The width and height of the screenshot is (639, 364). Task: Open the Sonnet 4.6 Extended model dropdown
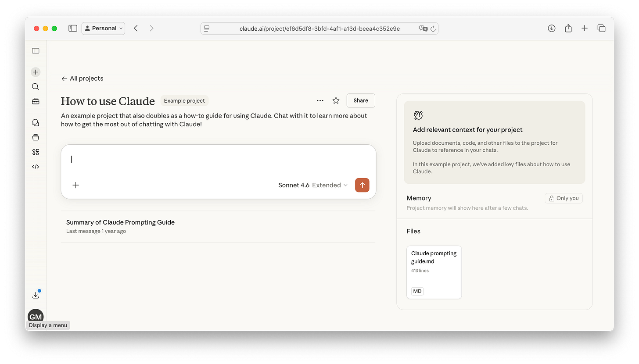tap(313, 185)
